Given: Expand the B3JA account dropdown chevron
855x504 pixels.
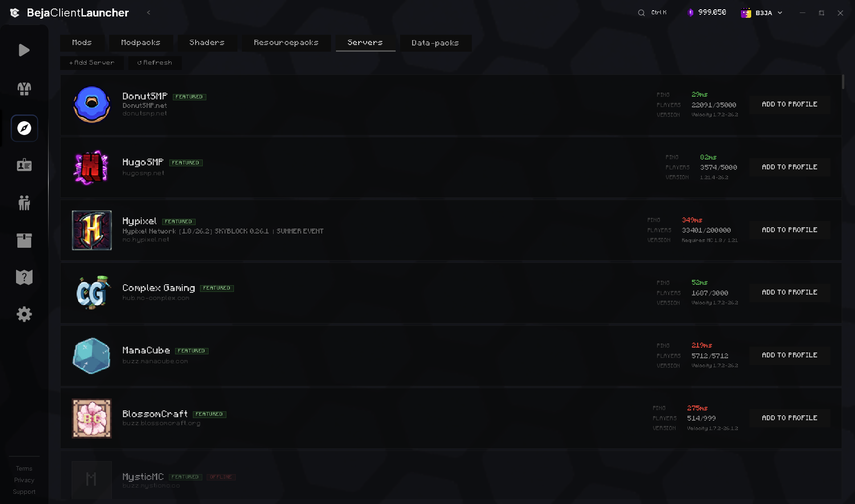Looking at the screenshot, I should point(780,13).
